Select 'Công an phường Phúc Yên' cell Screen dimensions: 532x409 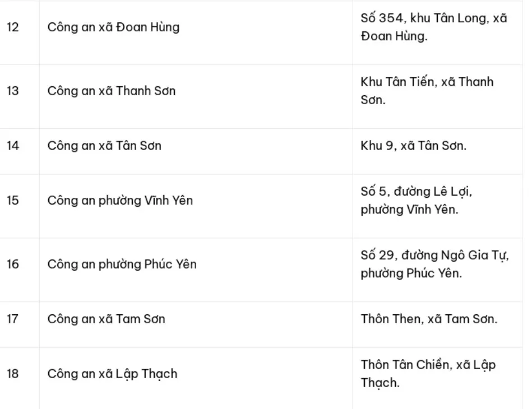pos(196,270)
